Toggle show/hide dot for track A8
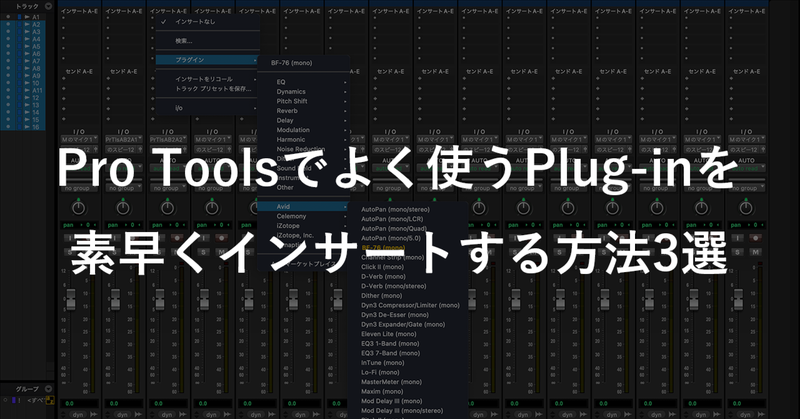 (8, 68)
